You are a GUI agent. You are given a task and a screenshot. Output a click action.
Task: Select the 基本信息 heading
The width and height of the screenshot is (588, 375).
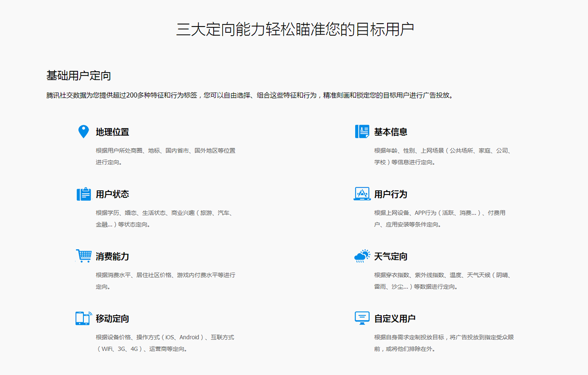[x=390, y=132]
